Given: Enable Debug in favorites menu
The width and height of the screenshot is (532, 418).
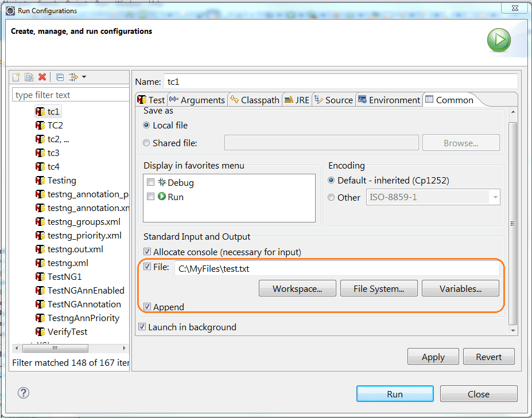Looking at the screenshot, I should (x=150, y=182).
